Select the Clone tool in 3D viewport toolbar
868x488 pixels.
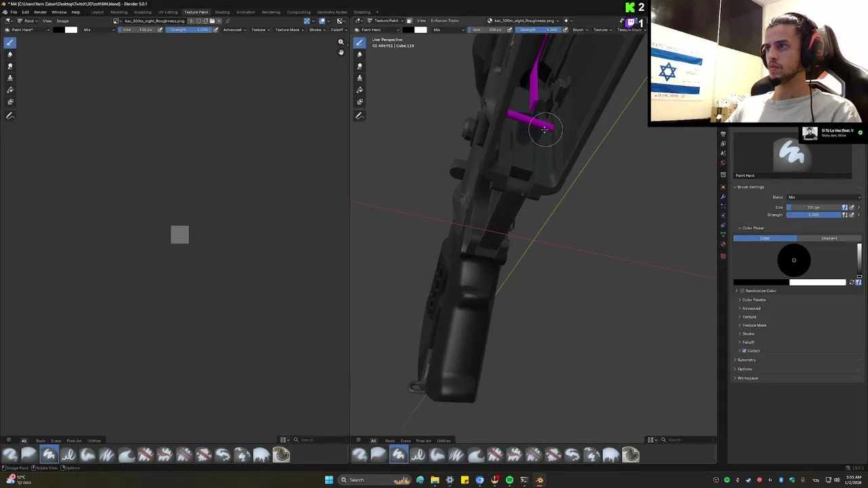[359, 78]
